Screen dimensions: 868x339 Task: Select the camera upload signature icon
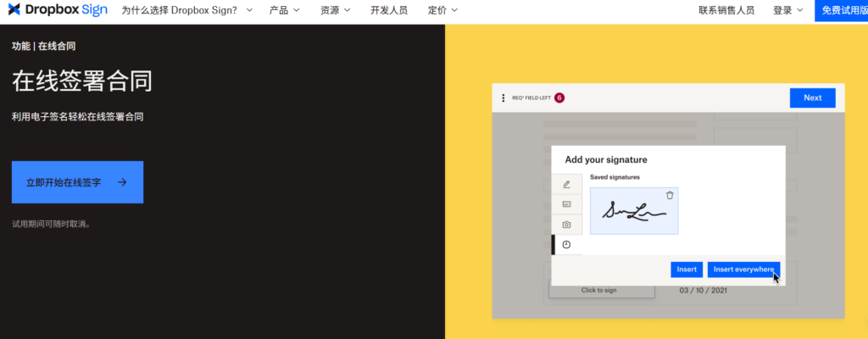tap(566, 225)
